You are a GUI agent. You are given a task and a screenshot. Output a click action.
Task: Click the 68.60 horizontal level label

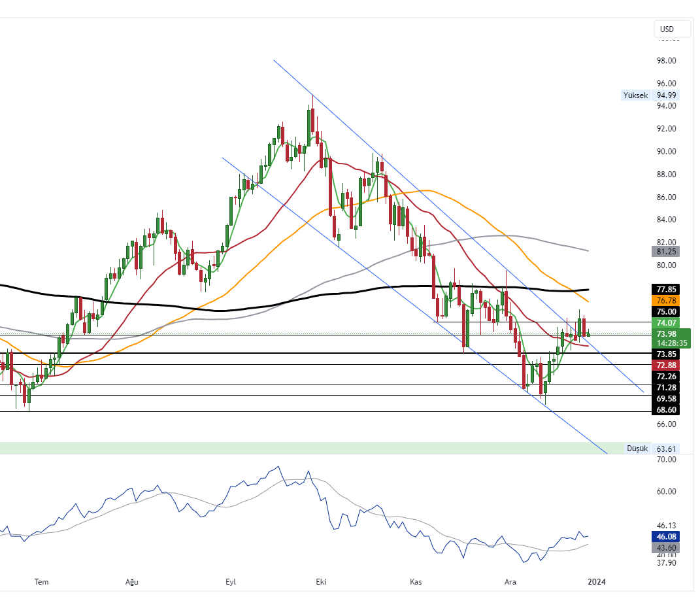[x=666, y=410]
